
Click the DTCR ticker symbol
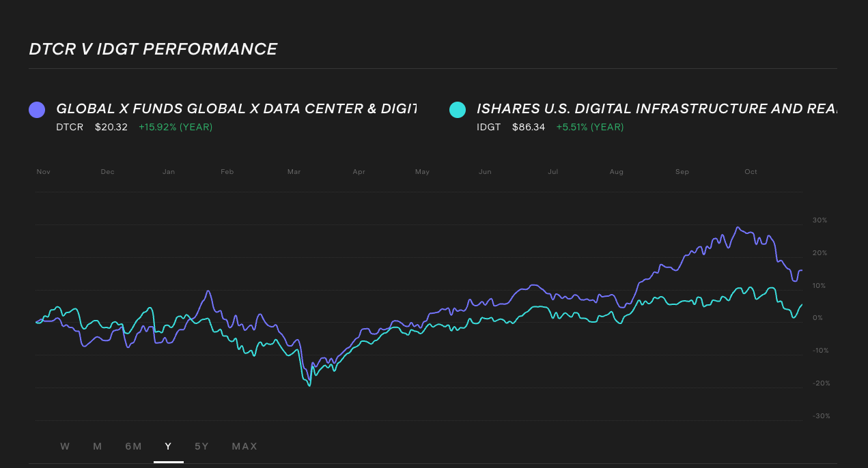[70, 127]
